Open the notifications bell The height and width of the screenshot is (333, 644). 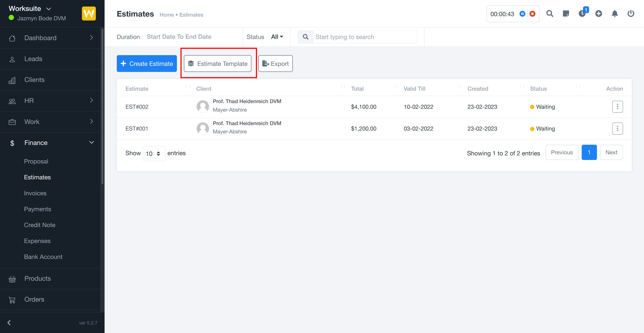coord(615,14)
